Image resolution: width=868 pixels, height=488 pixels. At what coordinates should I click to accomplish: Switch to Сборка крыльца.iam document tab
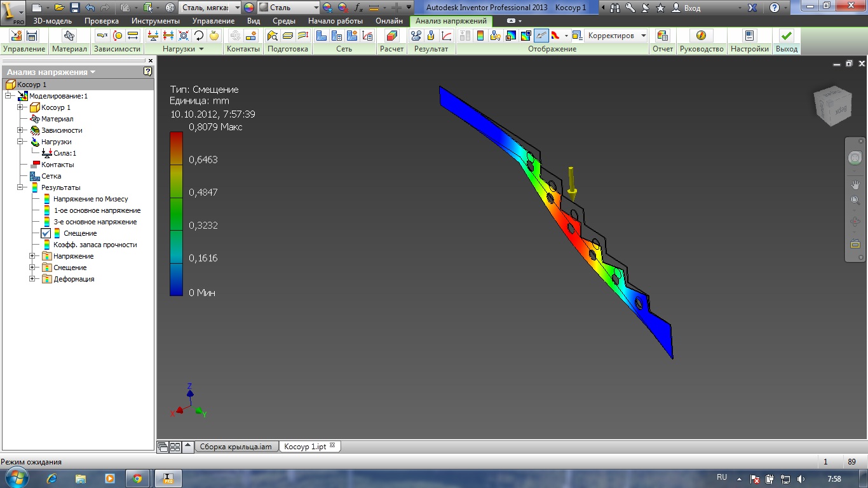236,447
